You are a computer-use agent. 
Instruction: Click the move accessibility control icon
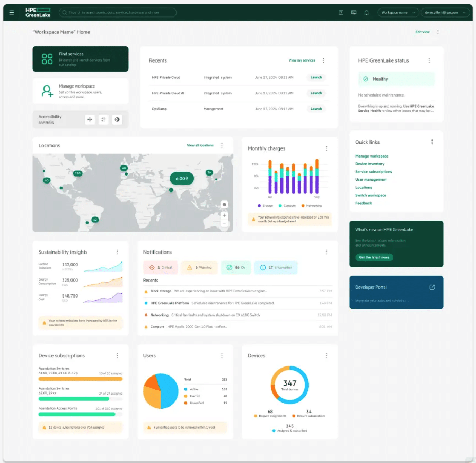(x=90, y=120)
